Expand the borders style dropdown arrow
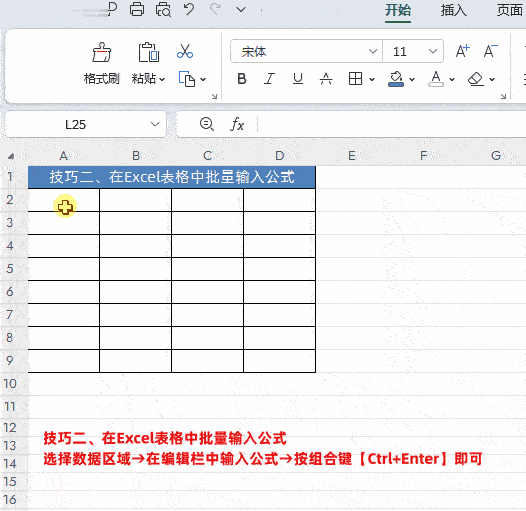Image resolution: width=526 pixels, height=511 pixels. pyautogui.click(x=372, y=80)
